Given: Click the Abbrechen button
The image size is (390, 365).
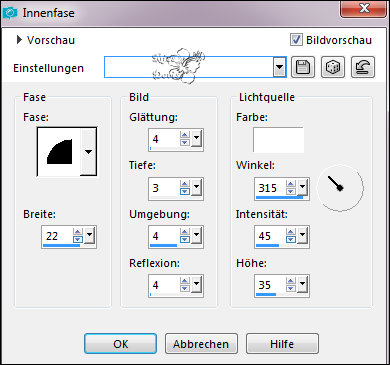Looking at the screenshot, I should click(201, 344).
